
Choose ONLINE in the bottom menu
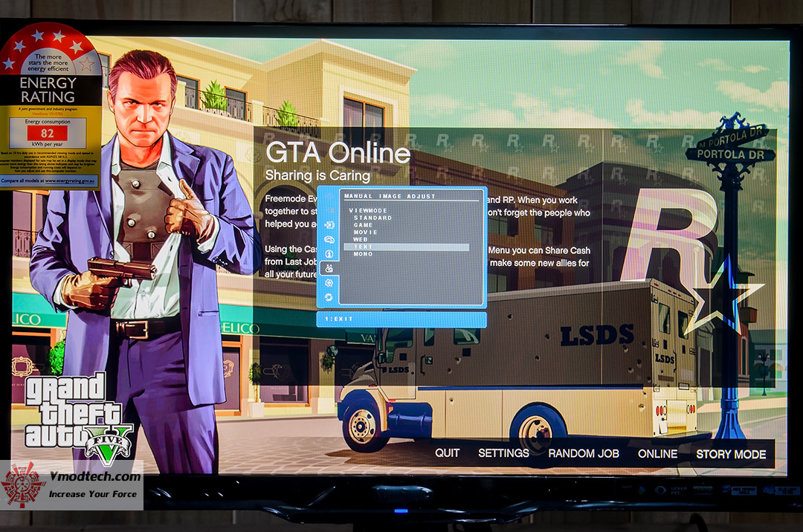click(657, 454)
